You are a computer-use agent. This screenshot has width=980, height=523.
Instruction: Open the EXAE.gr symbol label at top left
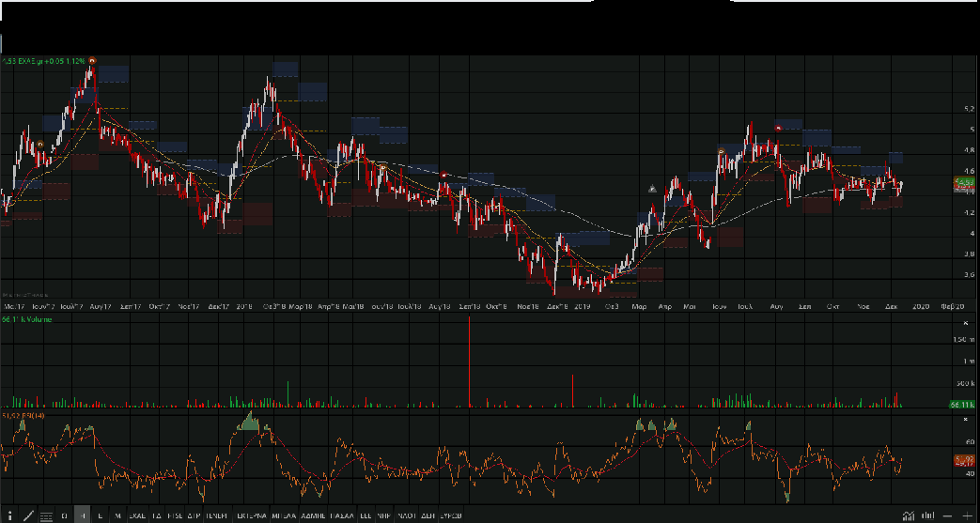(x=45, y=61)
